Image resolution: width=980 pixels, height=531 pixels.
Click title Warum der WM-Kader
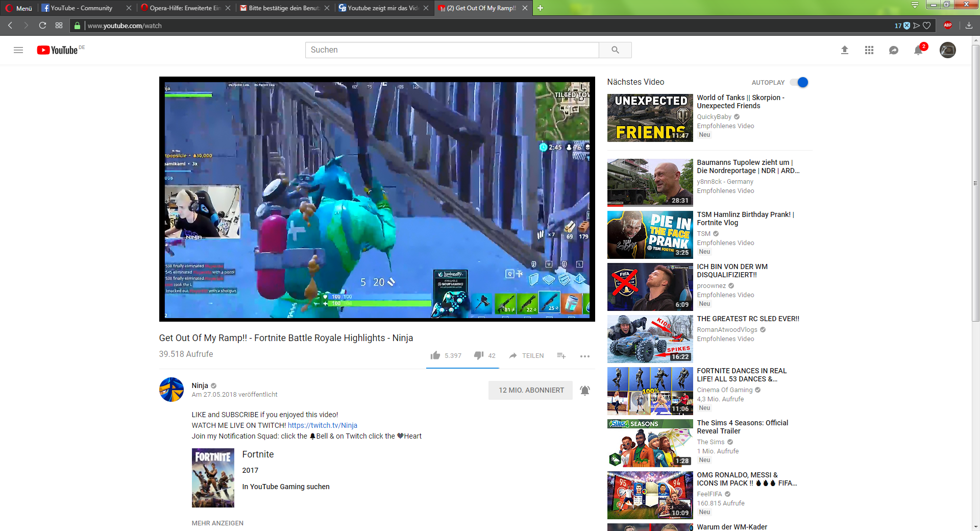coord(732,527)
